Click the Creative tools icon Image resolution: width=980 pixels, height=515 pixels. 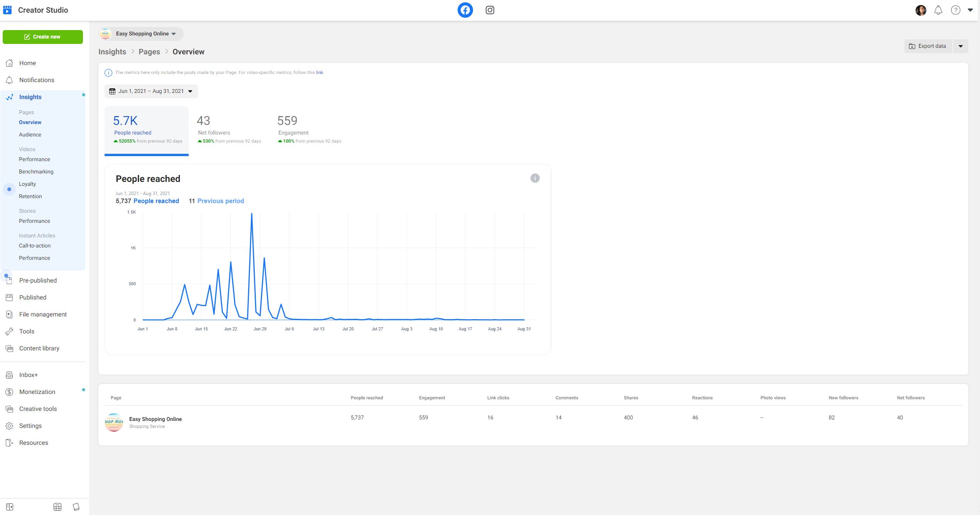click(x=10, y=409)
